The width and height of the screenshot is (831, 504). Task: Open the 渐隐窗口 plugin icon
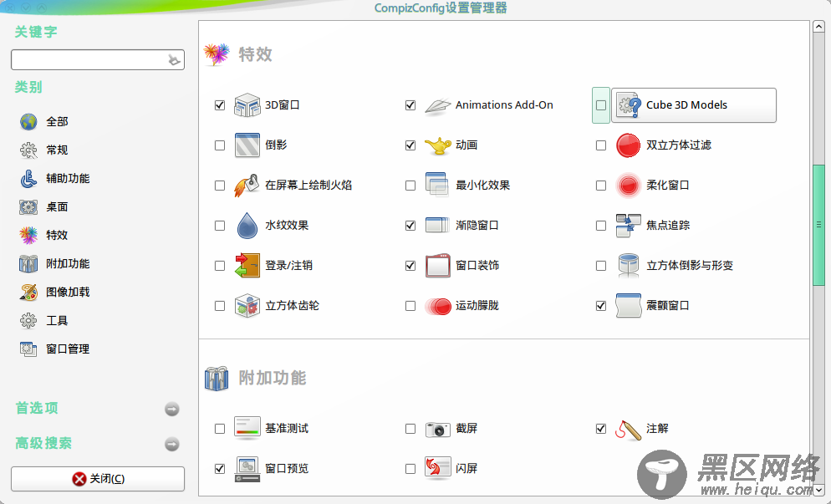pos(438,225)
